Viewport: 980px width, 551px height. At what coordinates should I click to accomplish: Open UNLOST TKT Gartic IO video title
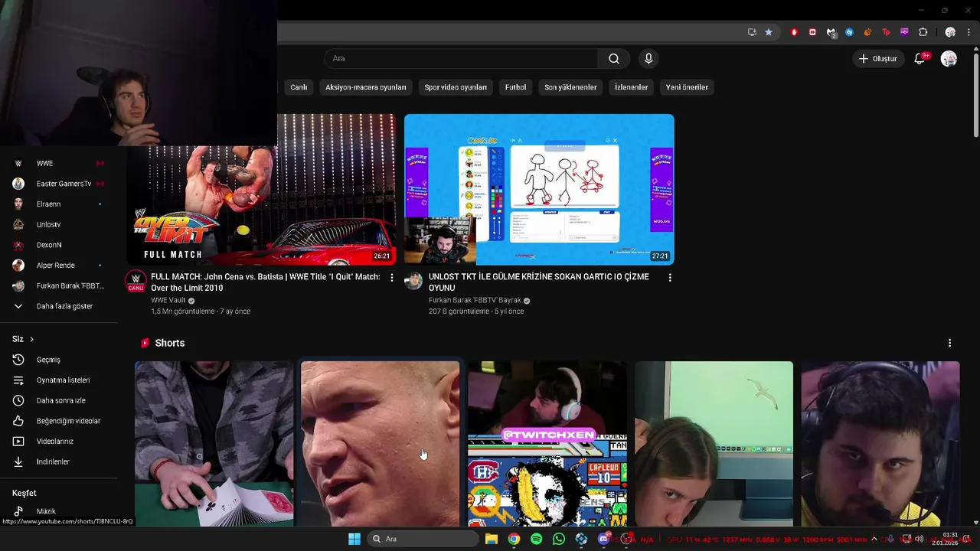pyautogui.click(x=538, y=282)
